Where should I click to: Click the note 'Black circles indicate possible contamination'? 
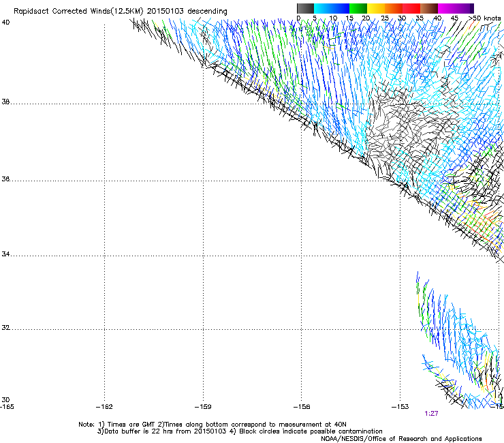311,431
